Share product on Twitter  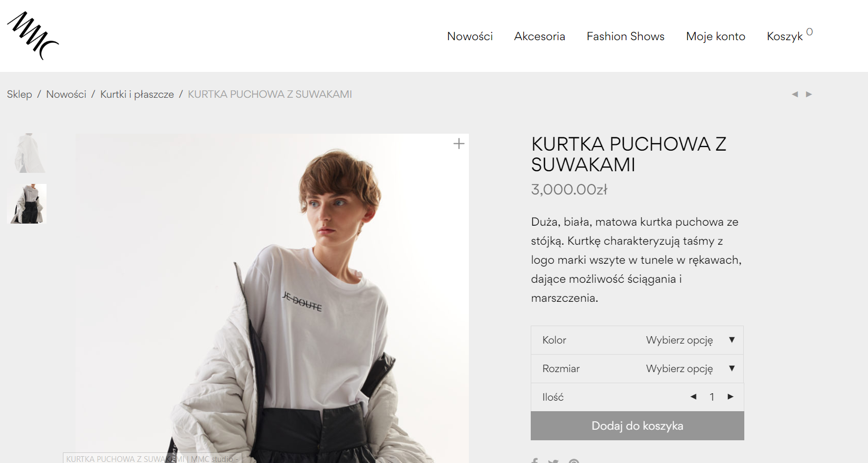[553, 461]
